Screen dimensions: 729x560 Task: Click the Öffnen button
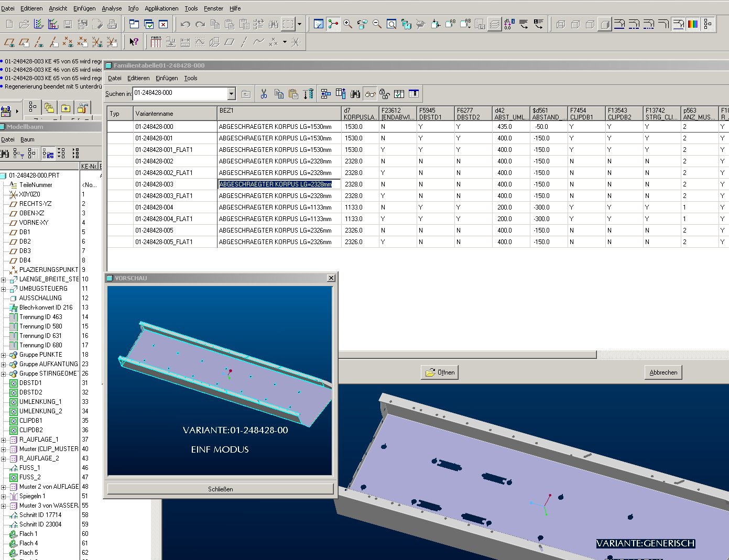(440, 372)
